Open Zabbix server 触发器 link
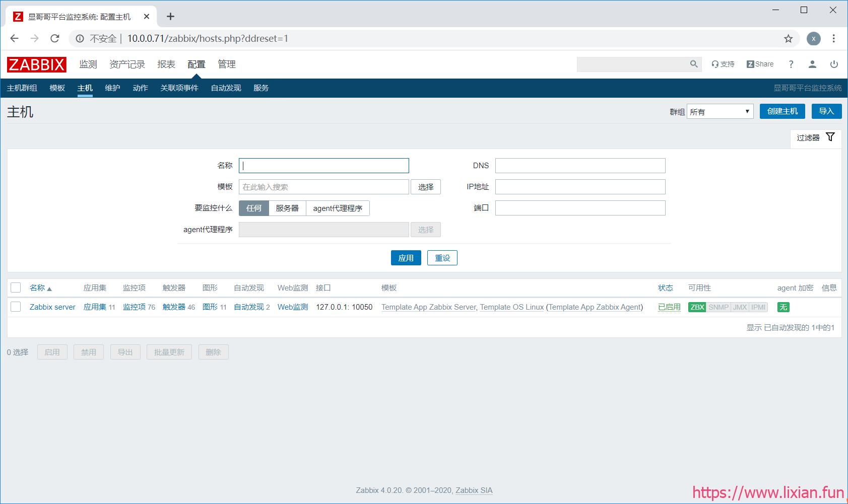The width and height of the screenshot is (848, 504). pyautogui.click(x=174, y=307)
